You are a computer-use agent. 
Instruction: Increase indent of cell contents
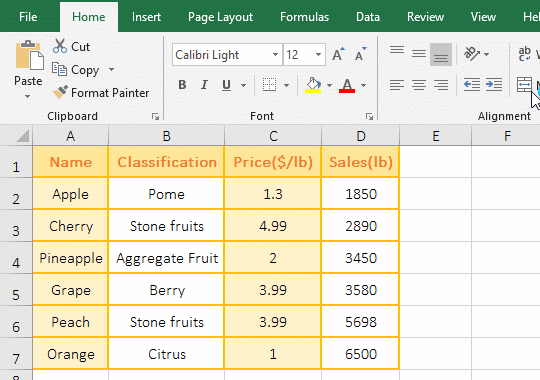pos(494,85)
